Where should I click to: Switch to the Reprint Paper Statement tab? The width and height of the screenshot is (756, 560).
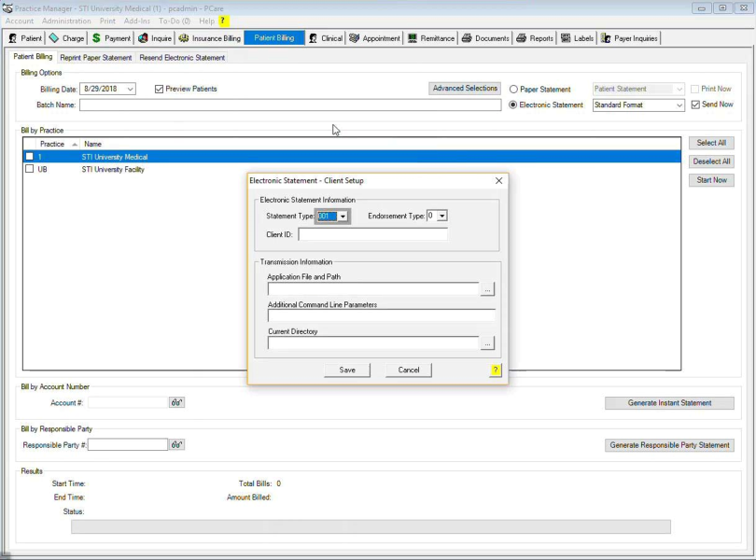click(96, 58)
